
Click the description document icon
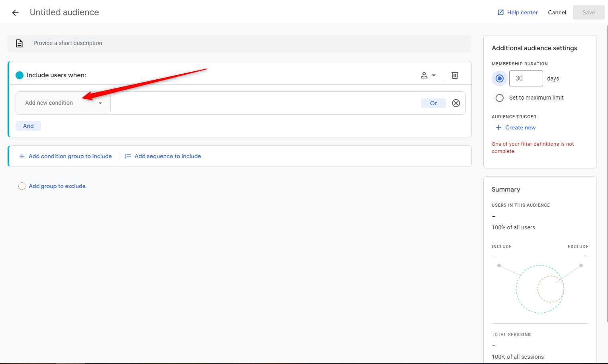point(19,43)
